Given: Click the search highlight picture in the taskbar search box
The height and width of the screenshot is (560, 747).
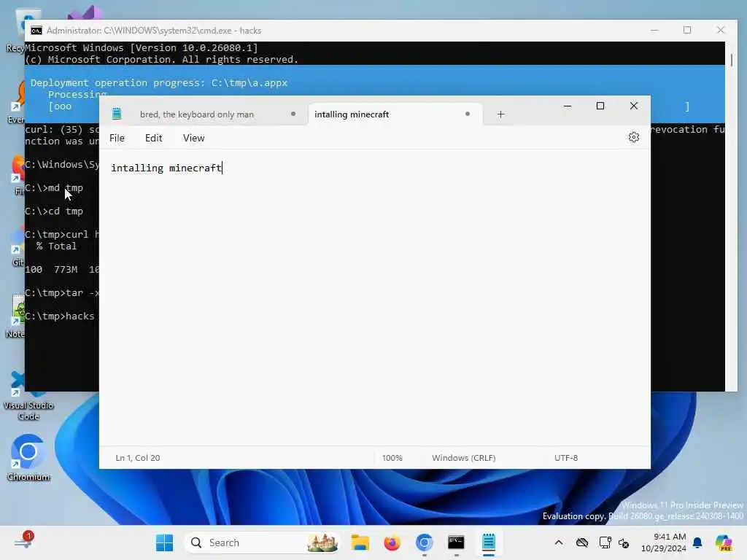Looking at the screenshot, I should coord(322,542).
